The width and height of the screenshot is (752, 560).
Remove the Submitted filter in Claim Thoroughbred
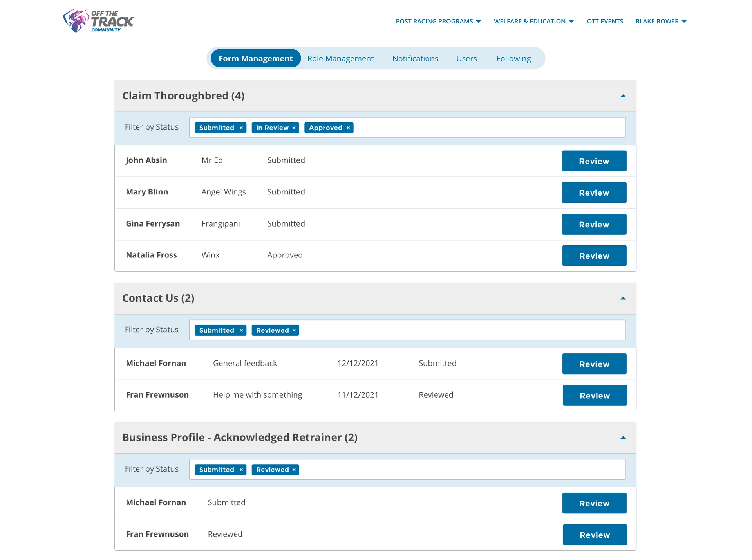click(x=241, y=128)
